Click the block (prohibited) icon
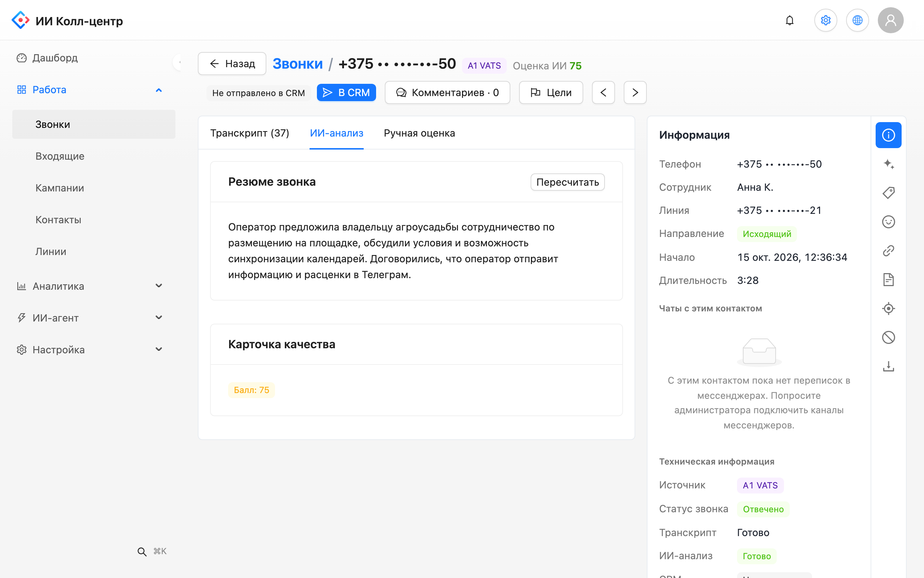The height and width of the screenshot is (578, 924). tap(888, 337)
